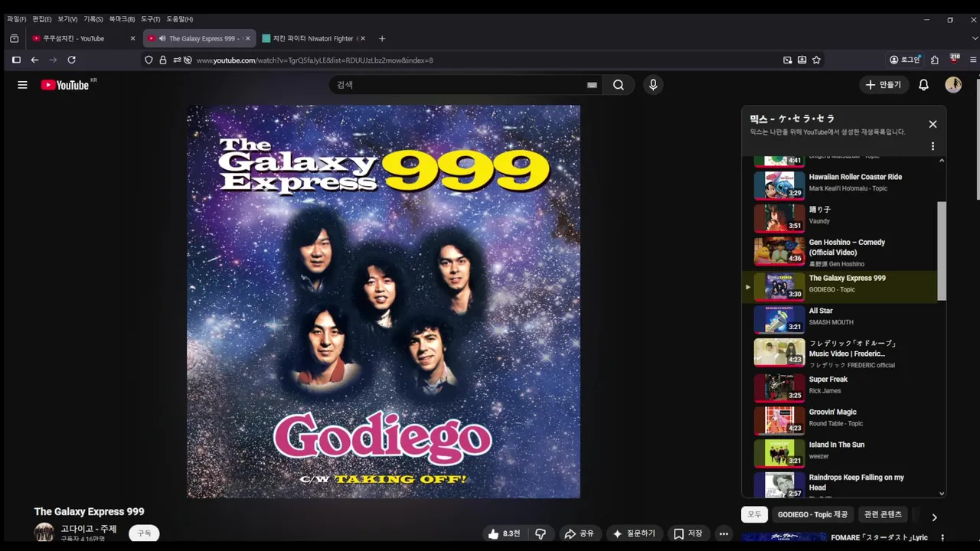The height and width of the screenshot is (551, 980).
Task: Click the magnifier search button
Action: (619, 85)
